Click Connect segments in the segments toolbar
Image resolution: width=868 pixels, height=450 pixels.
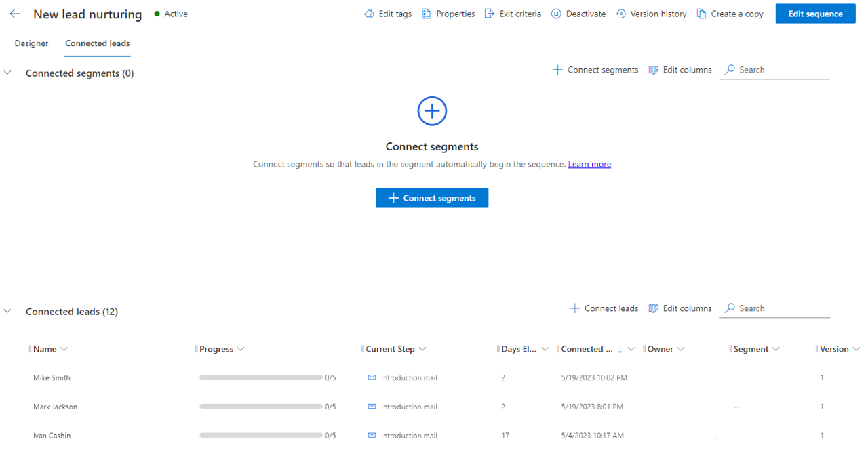click(595, 70)
